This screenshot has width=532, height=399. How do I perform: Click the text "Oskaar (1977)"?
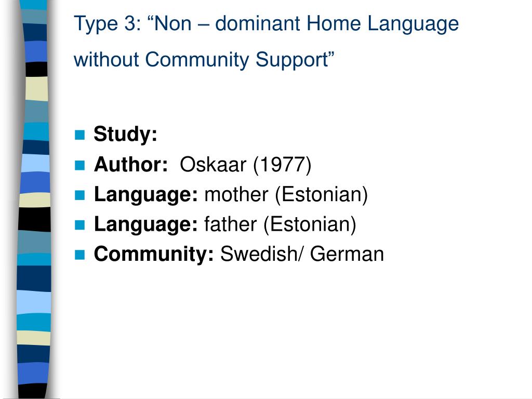[x=245, y=165]
